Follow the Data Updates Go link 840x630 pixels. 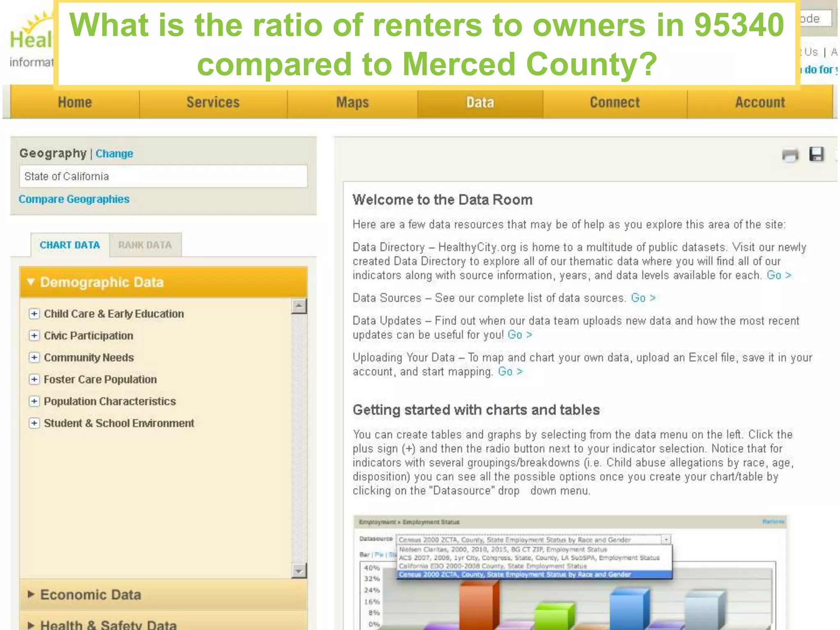coord(520,335)
